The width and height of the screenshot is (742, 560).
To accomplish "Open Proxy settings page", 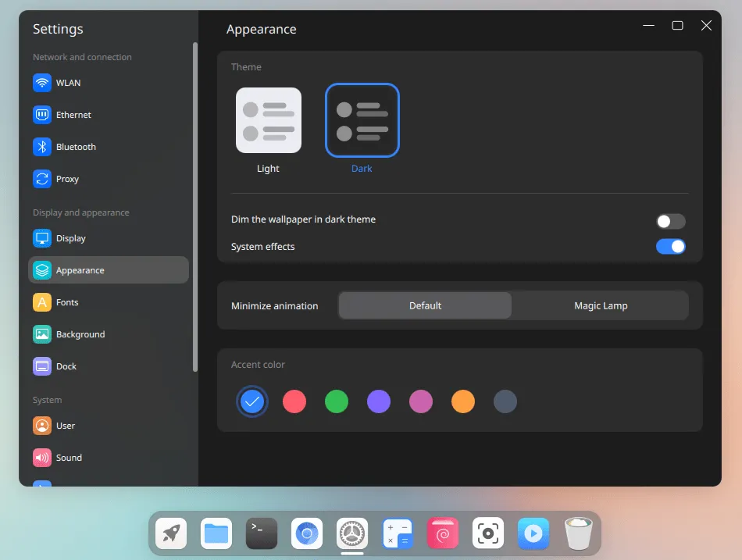I will point(67,179).
